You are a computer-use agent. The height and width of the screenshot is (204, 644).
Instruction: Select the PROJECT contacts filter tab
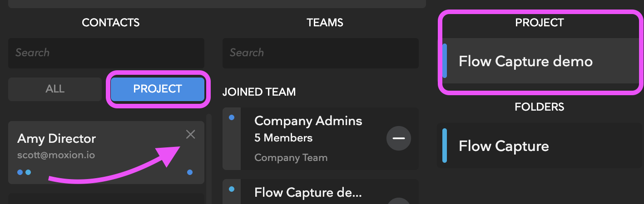(x=158, y=89)
